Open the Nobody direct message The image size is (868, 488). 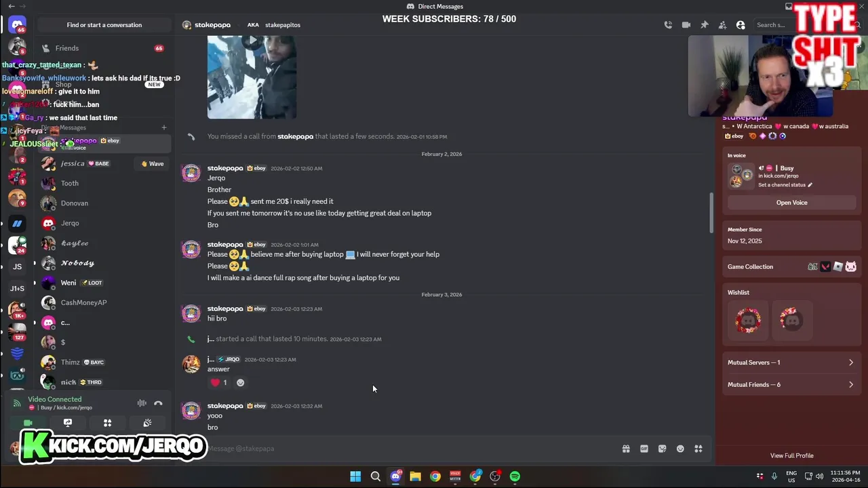pos(103,263)
